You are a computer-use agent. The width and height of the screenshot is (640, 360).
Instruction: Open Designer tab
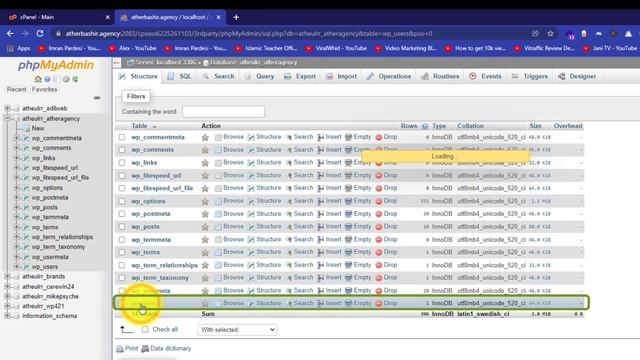[577, 76]
